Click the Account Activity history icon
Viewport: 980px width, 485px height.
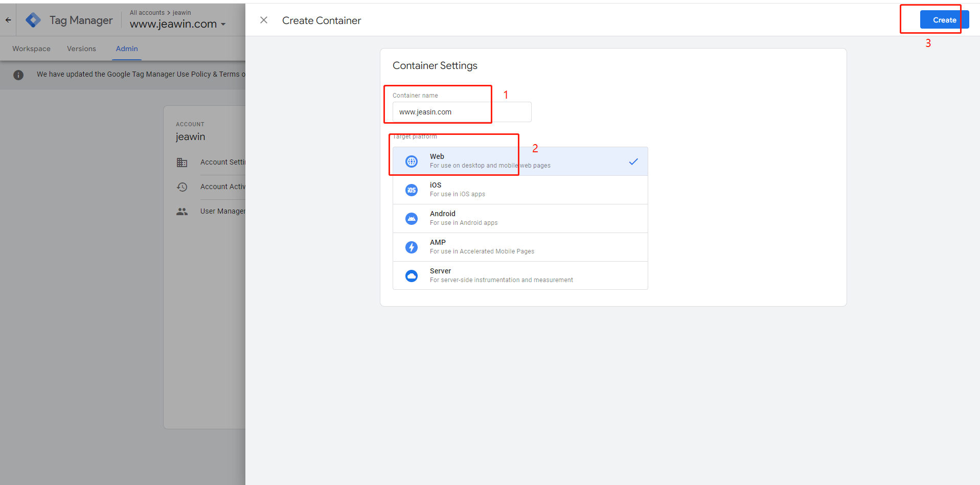pos(182,187)
